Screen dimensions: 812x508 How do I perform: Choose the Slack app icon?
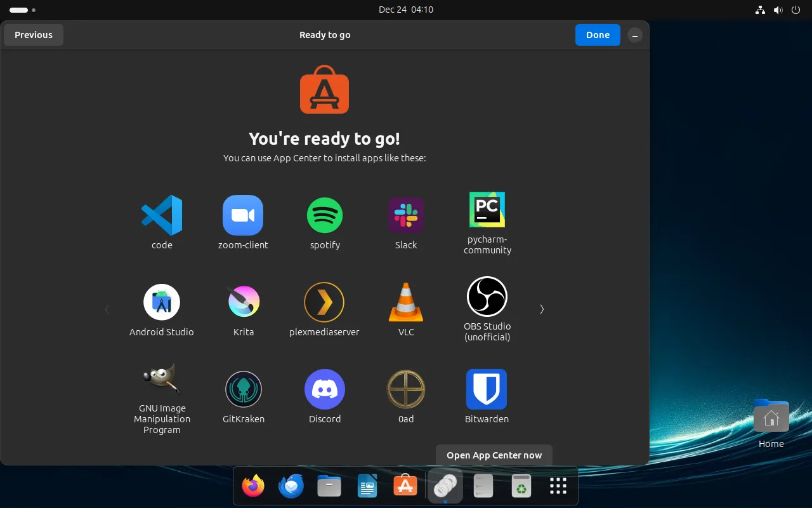pyautogui.click(x=406, y=215)
